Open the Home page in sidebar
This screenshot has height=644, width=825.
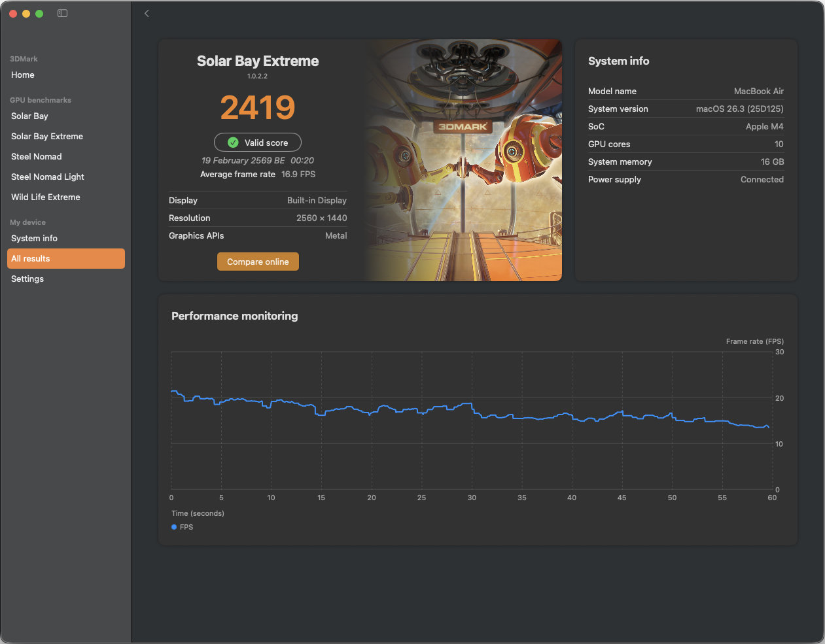tap(23, 75)
